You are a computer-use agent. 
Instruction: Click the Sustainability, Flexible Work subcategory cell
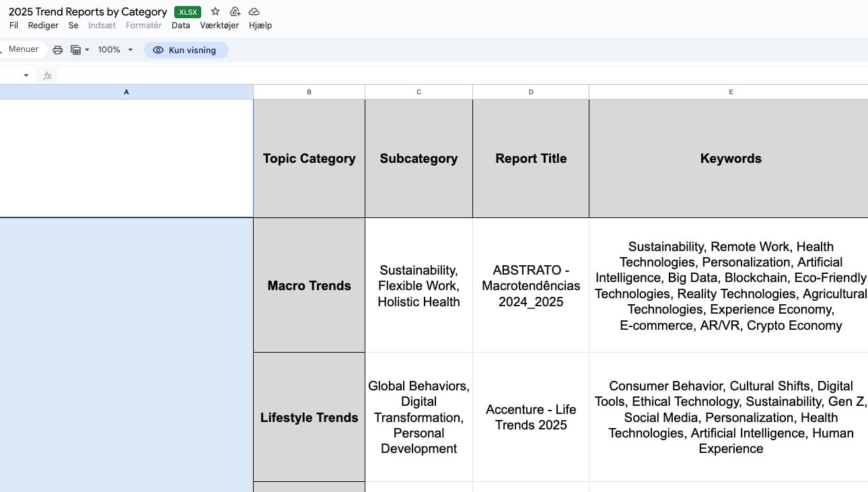coord(419,285)
